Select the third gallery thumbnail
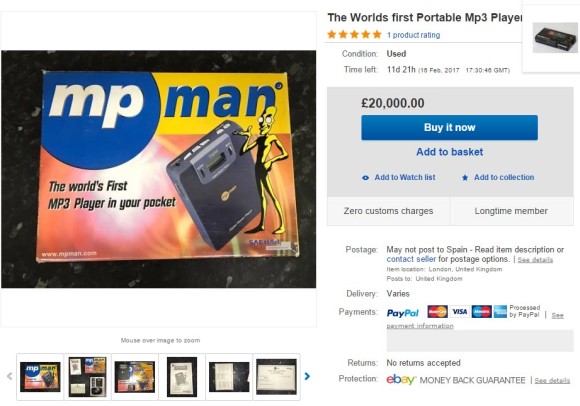 click(x=135, y=377)
